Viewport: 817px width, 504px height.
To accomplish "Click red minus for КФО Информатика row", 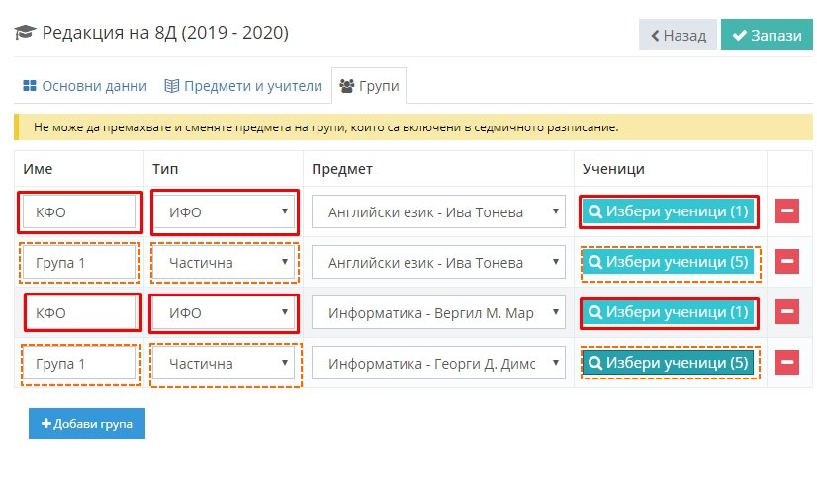I will tap(786, 312).
